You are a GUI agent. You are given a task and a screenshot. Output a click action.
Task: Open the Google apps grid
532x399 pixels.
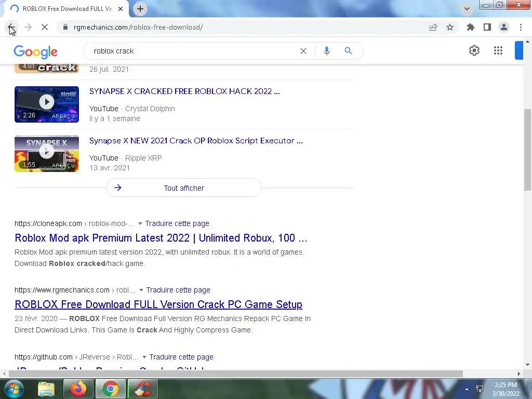point(498,50)
